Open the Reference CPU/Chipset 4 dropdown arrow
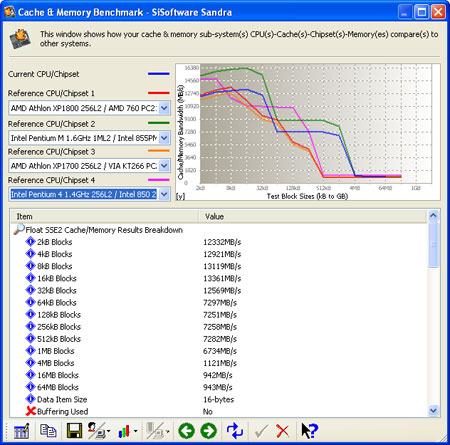Image resolution: width=450 pixels, height=445 pixels. [164, 194]
